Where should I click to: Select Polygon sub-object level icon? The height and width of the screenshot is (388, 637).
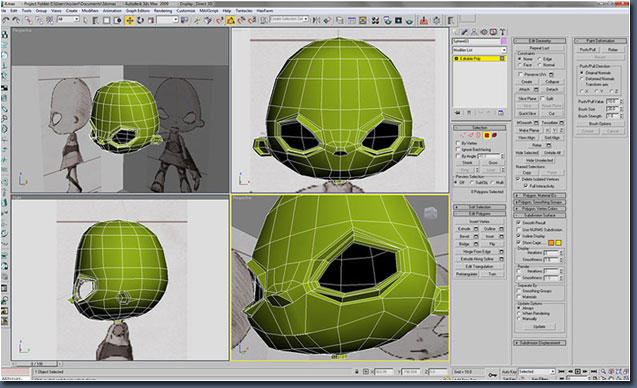tap(487, 135)
